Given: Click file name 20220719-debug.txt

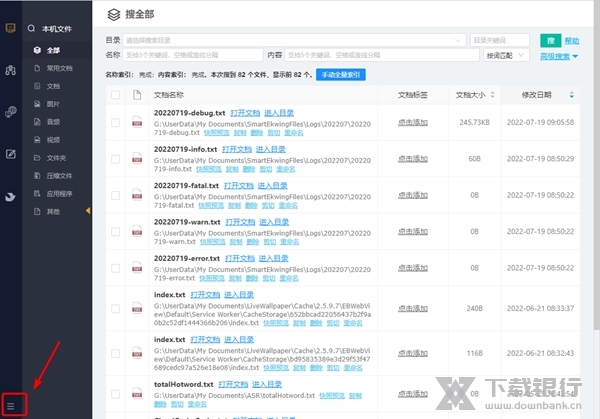Looking at the screenshot, I should point(189,113).
